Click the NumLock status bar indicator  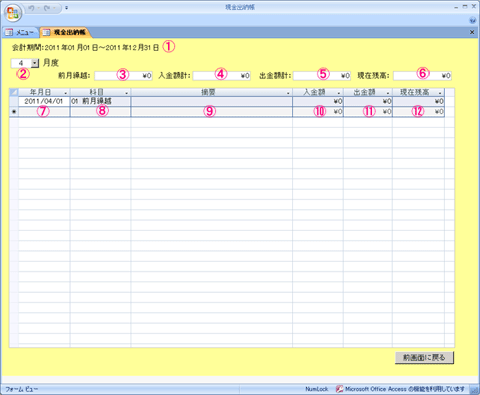(317, 389)
